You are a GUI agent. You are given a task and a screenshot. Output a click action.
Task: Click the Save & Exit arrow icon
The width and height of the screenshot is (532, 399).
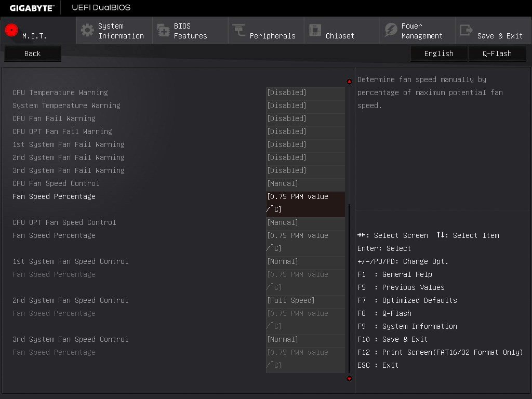click(467, 30)
